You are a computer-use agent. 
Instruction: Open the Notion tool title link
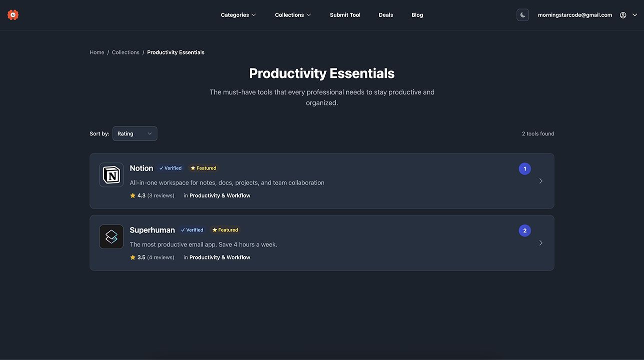(x=141, y=168)
